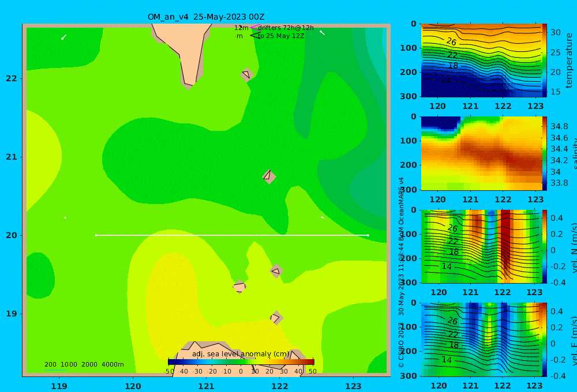577x392 pixels.
Task: Click the salinity panel's 100 depth label
Action: click(x=409, y=141)
